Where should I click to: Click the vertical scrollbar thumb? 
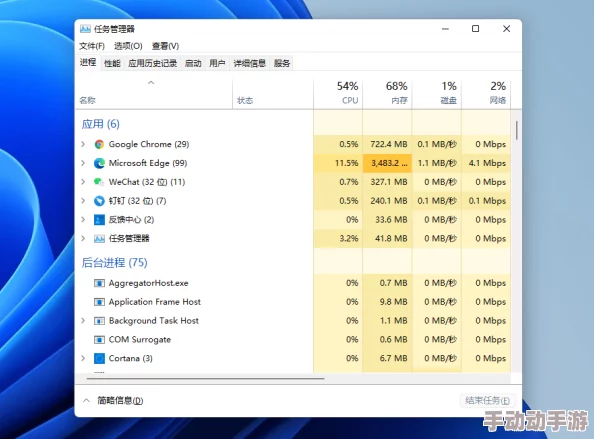[x=516, y=130]
